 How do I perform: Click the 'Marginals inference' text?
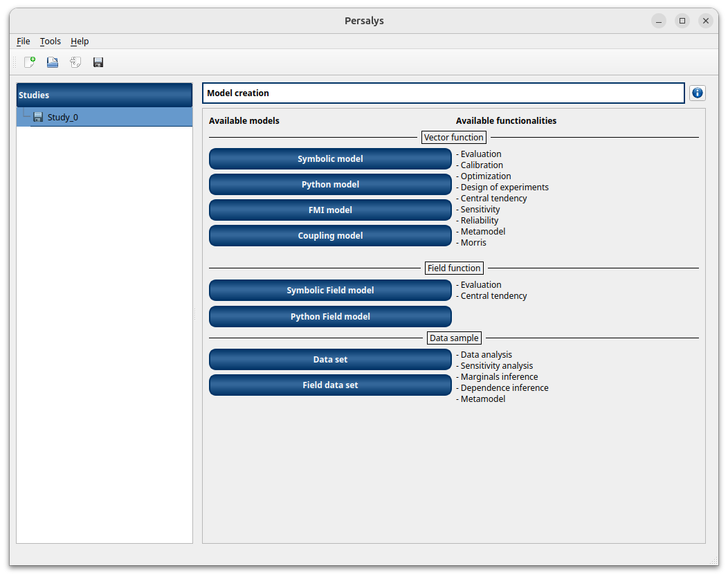pos(499,376)
